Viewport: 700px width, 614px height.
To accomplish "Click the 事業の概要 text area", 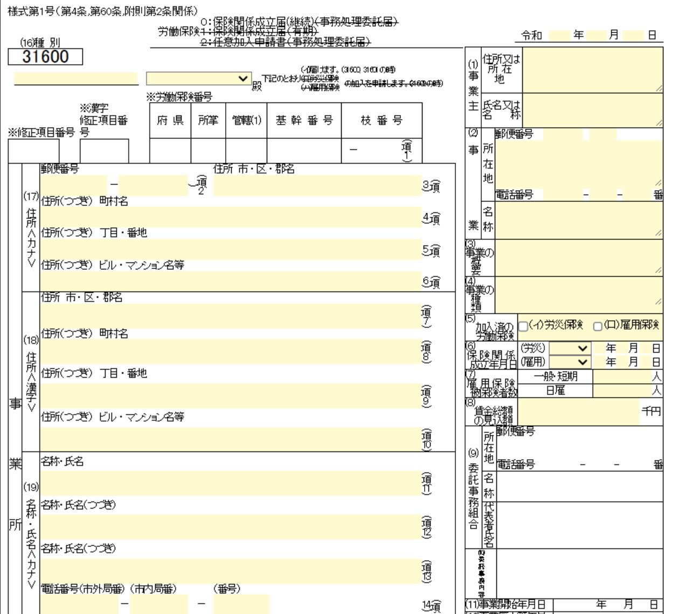I will pos(578,257).
